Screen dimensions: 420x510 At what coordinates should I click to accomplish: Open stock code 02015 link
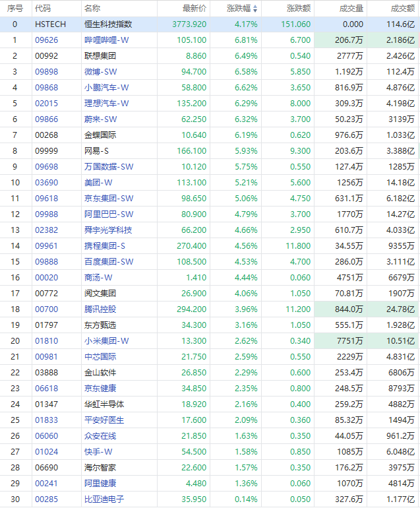click(x=47, y=104)
